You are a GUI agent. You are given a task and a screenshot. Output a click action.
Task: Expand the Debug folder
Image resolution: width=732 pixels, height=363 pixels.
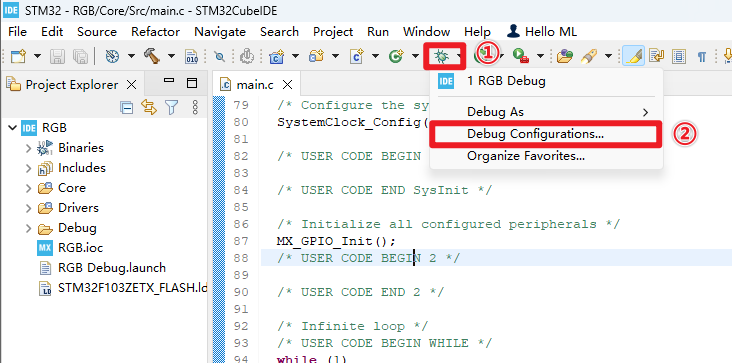28,229
